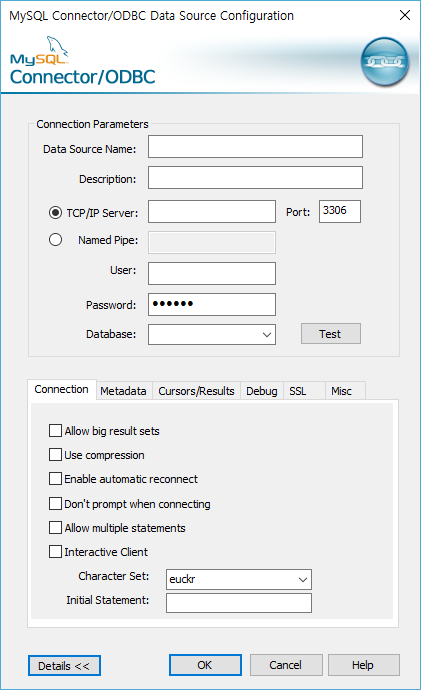The image size is (421, 690).
Task: Click into the Description field
Action: 255,177
